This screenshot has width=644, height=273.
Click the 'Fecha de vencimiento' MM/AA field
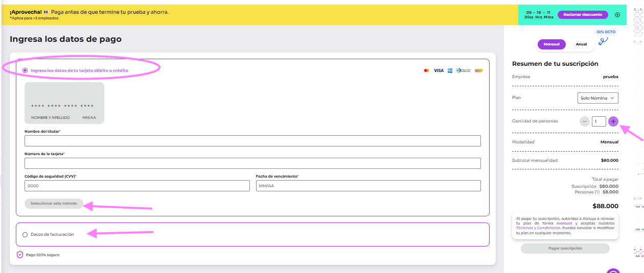[368, 186]
